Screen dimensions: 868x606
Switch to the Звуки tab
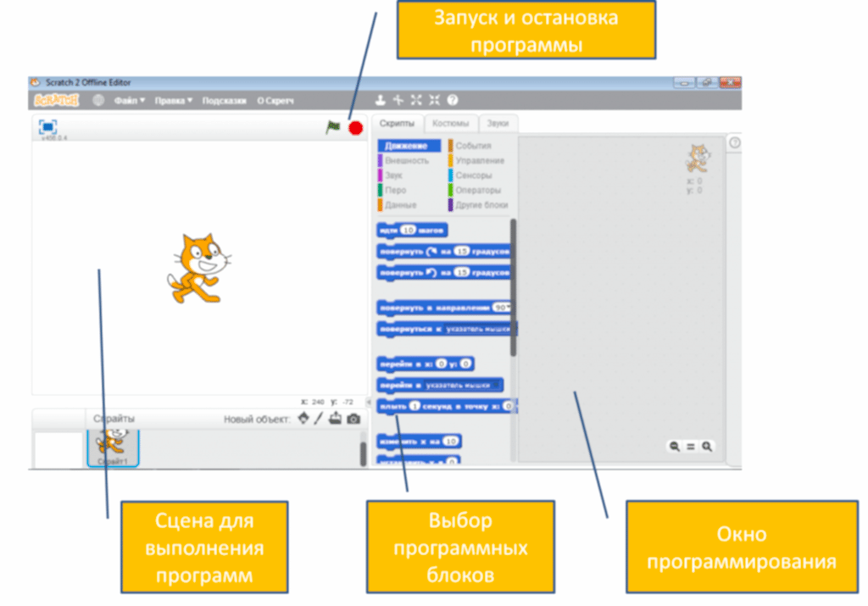pos(498,123)
